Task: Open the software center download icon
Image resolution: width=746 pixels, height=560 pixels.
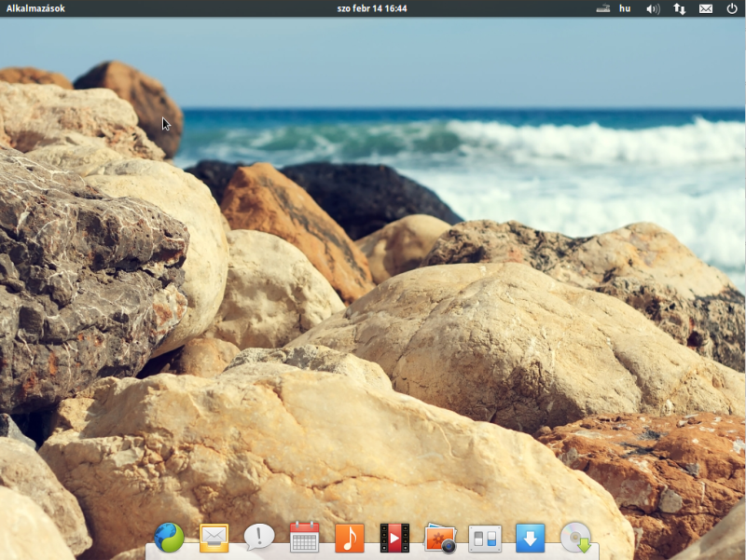Action: pos(530,539)
